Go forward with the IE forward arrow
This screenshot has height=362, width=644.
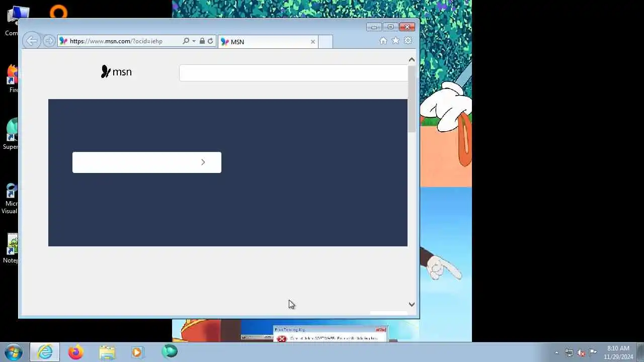pyautogui.click(x=49, y=41)
